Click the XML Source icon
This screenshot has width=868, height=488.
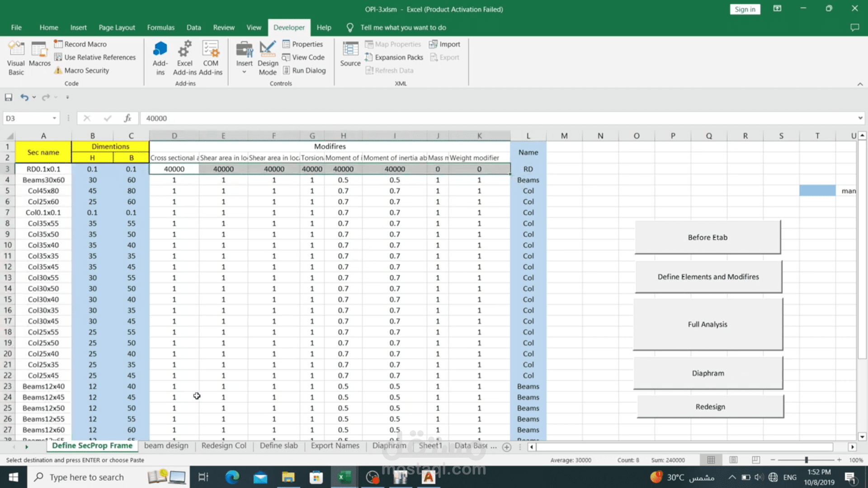pyautogui.click(x=350, y=54)
